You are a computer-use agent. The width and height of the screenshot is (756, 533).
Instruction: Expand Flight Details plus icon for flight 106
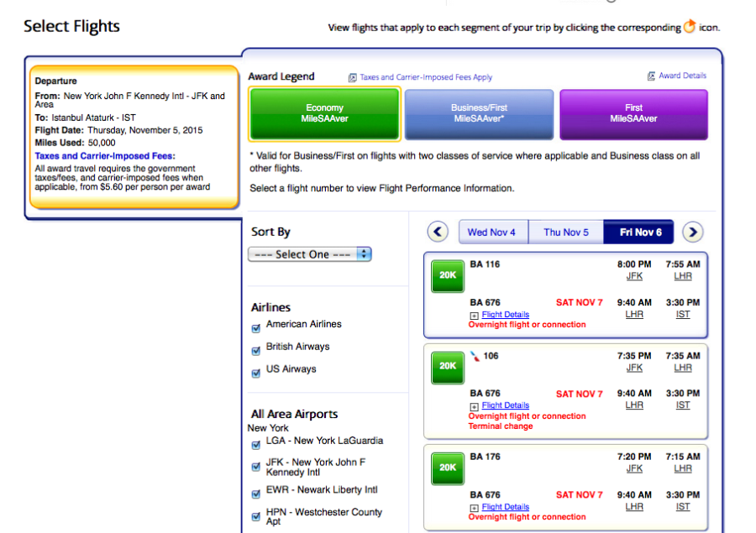[x=475, y=406]
